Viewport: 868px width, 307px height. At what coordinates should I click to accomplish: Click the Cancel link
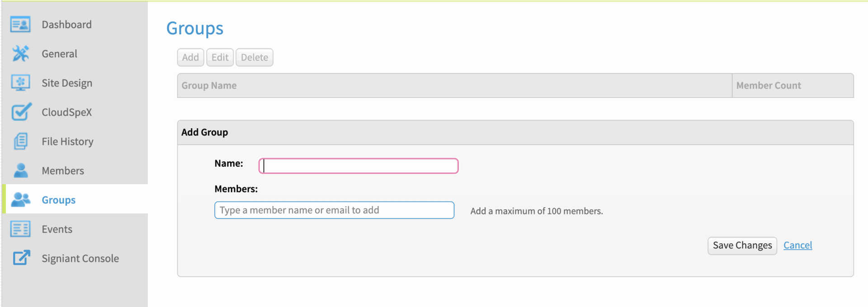click(x=797, y=245)
